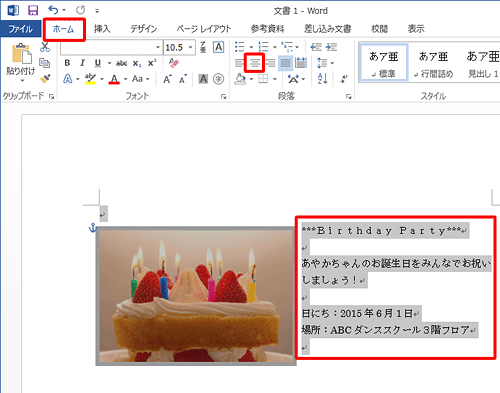Toggle Show/Hide paragraph marks
The width and height of the screenshot is (500, 393).
point(344,79)
